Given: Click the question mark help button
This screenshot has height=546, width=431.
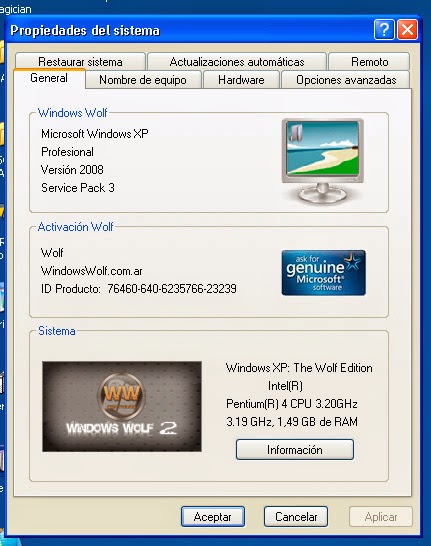Looking at the screenshot, I should [x=384, y=30].
